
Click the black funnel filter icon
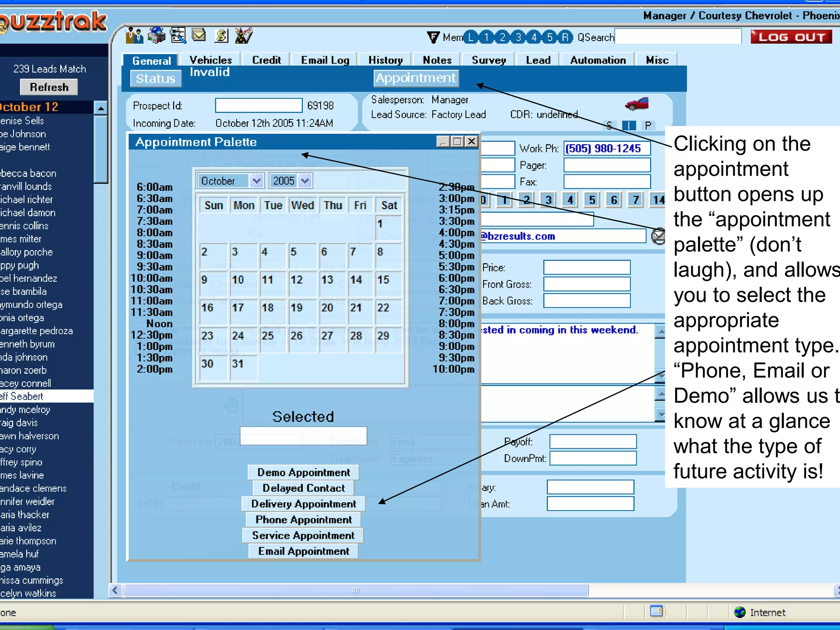tap(433, 37)
